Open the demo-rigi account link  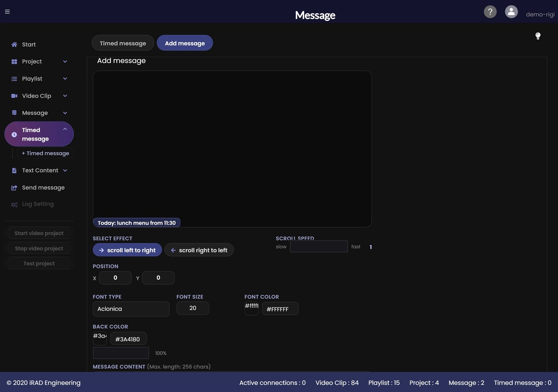click(540, 15)
